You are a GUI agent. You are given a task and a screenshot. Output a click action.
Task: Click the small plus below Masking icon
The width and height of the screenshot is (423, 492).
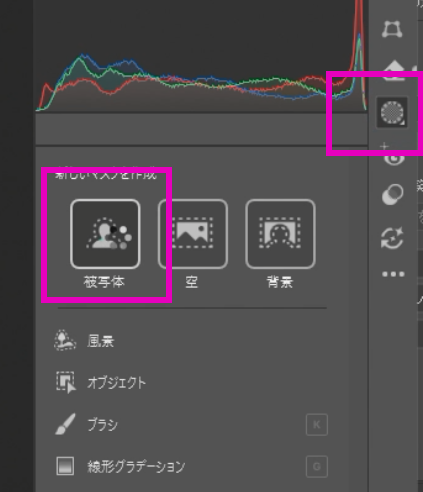click(384, 146)
